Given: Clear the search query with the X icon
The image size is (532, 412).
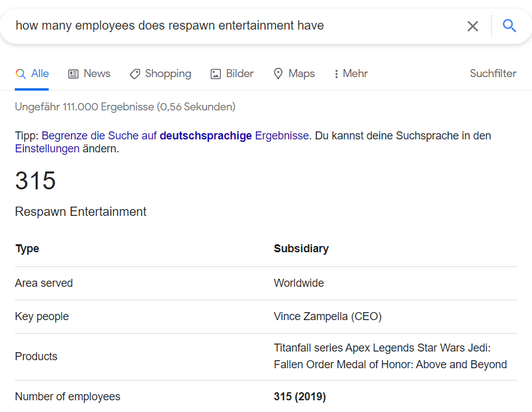Looking at the screenshot, I should 473,26.
